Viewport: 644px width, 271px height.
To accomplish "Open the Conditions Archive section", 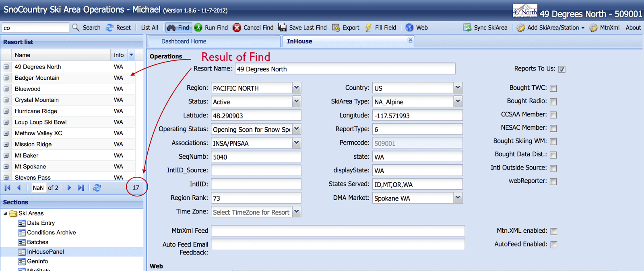I will tap(51, 232).
